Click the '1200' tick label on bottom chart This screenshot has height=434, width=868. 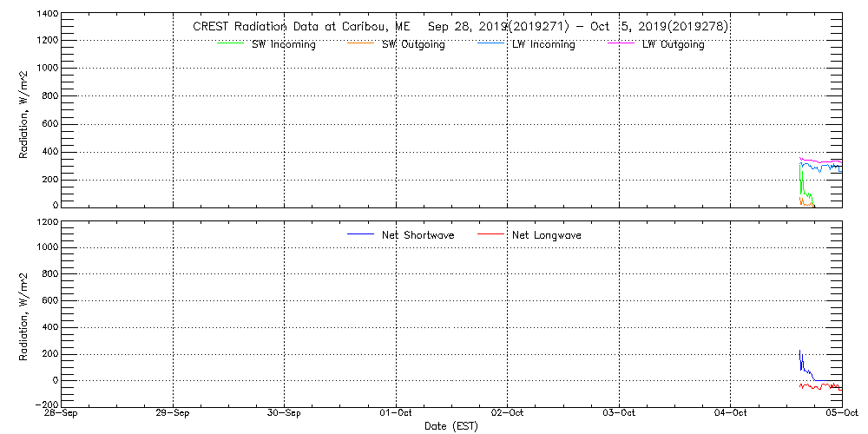[x=48, y=221]
